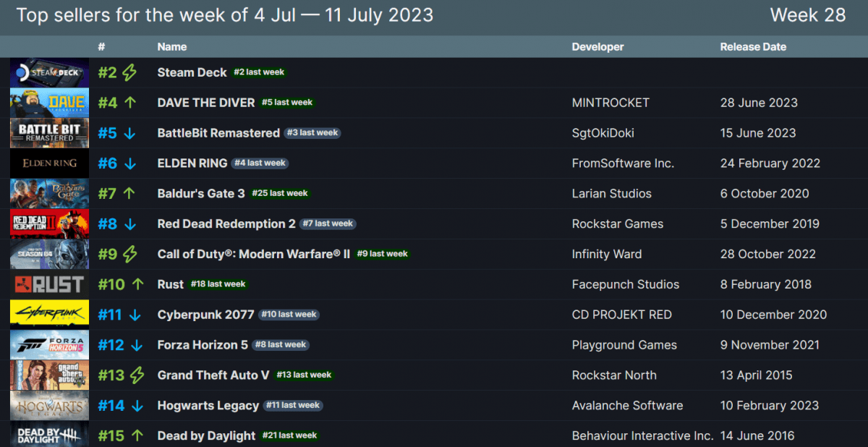Select the Larian Studios developer link
The height and width of the screenshot is (447, 868).
click(x=611, y=194)
